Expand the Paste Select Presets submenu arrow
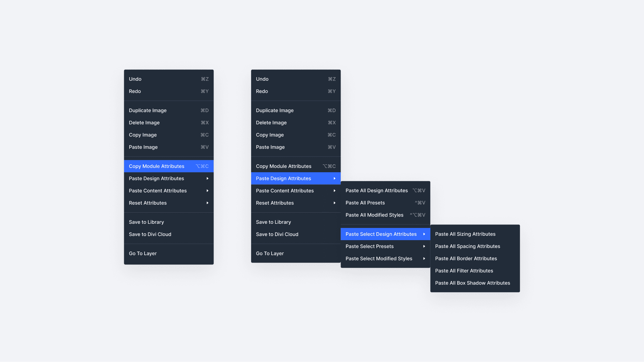Image resolution: width=644 pixels, height=362 pixels. [424, 246]
